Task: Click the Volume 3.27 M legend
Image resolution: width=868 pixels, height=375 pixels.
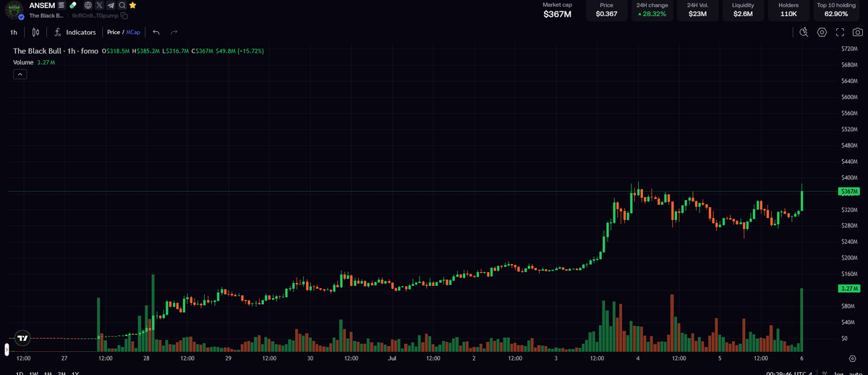Action: point(34,63)
